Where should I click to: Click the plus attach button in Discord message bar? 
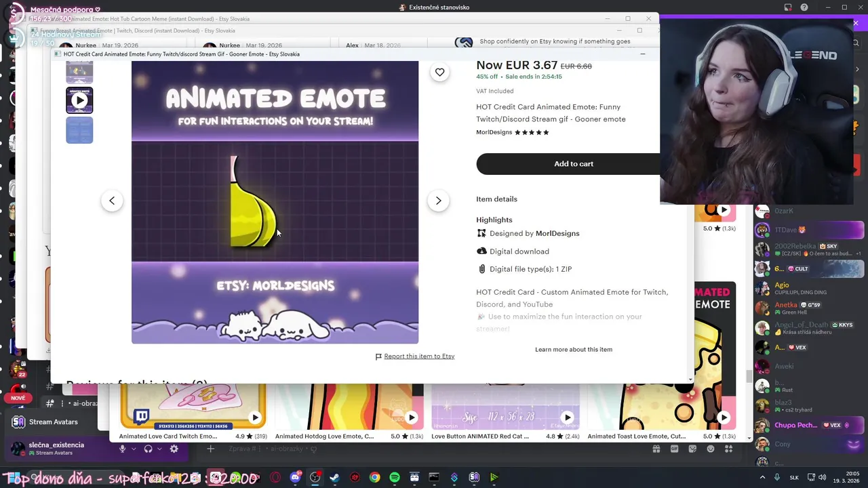[x=210, y=449]
